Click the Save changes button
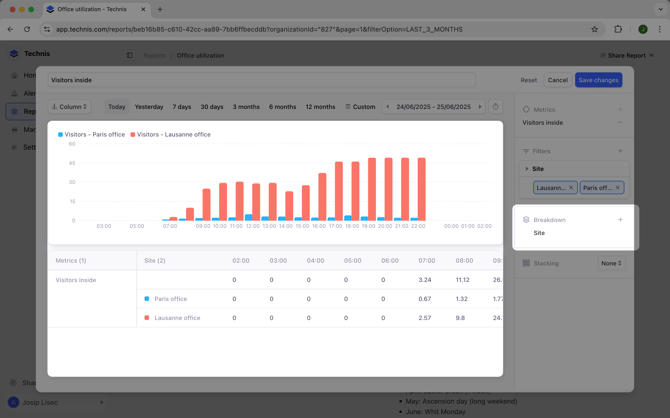The height and width of the screenshot is (418, 670). click(598, 80)
